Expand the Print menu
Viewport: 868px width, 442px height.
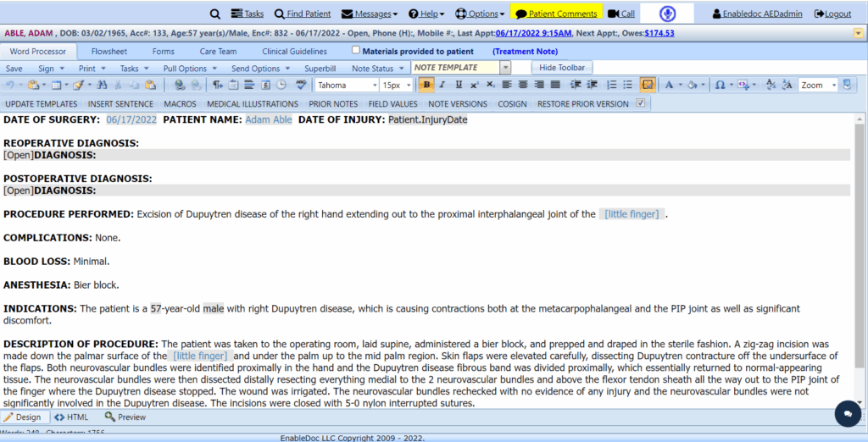click(x=92, y=69)
